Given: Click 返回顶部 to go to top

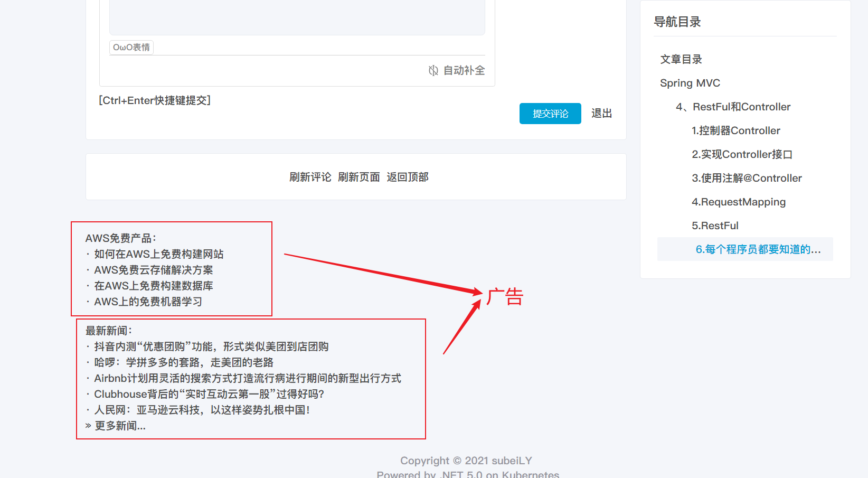Looking at the screenshot, I should point(408,177).
